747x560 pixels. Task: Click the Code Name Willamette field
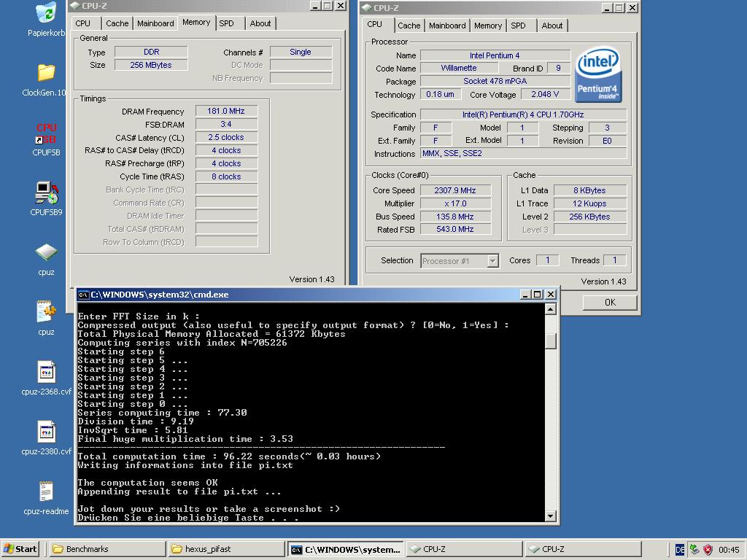pos(459,68)
